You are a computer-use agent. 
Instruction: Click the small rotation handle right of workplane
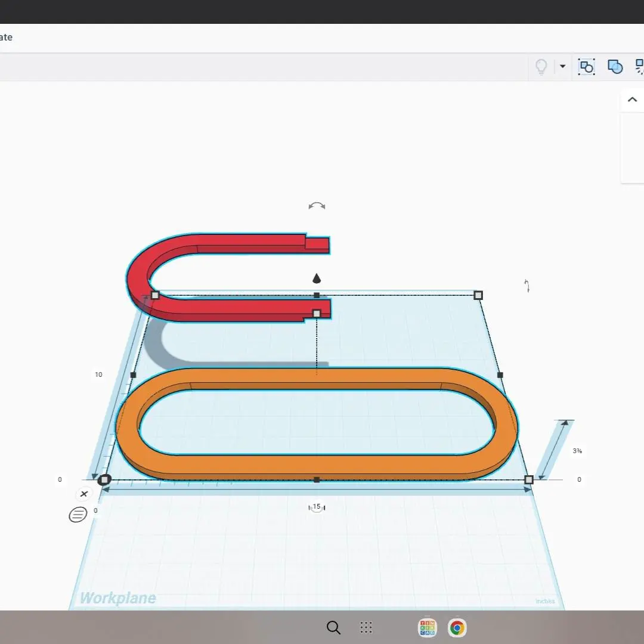527,286
